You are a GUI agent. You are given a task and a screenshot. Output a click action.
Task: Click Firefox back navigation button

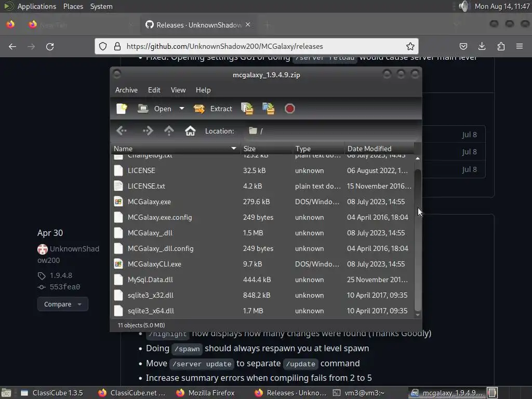[12, 46]
